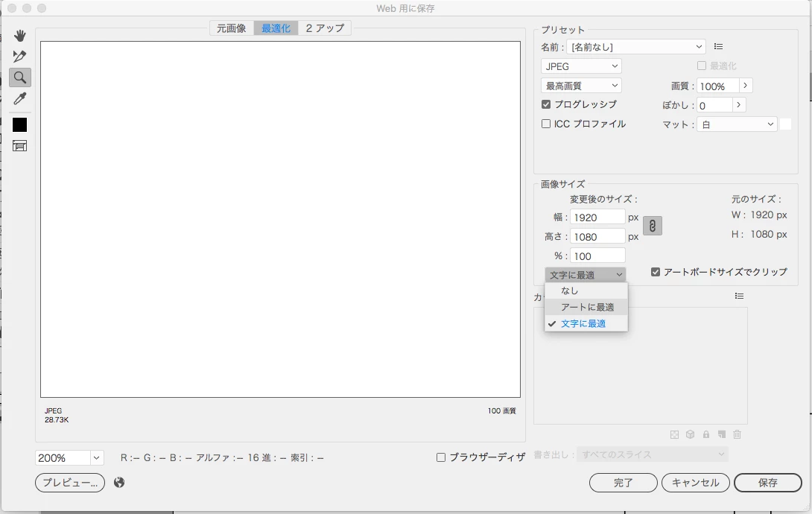Screen dimensions: 812x514
Task: Select the Zoom tool
Action: pyautogui.click(x=19, y=77)
